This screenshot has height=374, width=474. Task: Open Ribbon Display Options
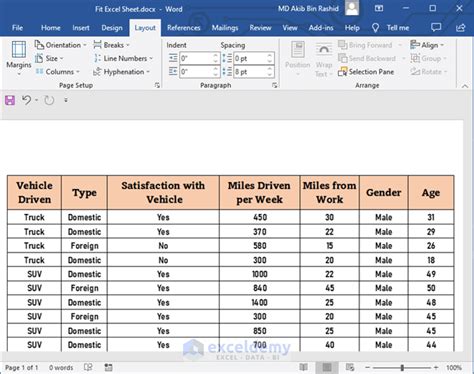pyautogui.click(x=379, y=8)
